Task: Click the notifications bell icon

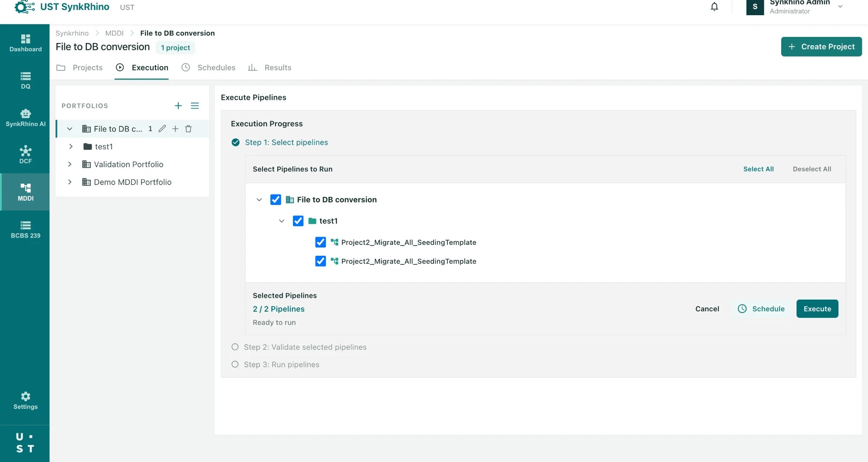Action: (x=714, y=7)
